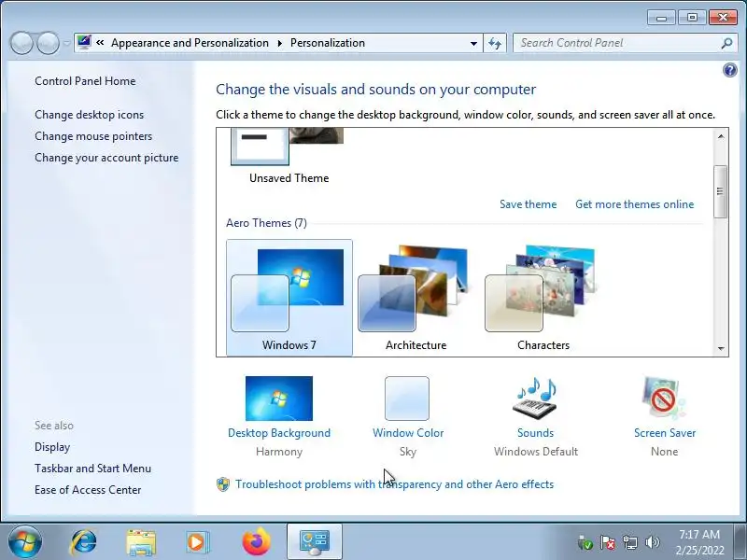Viewport: 747px width, 560px height.
Task: Select the Windows 7 theme
Action: click(x=289, y=298)
